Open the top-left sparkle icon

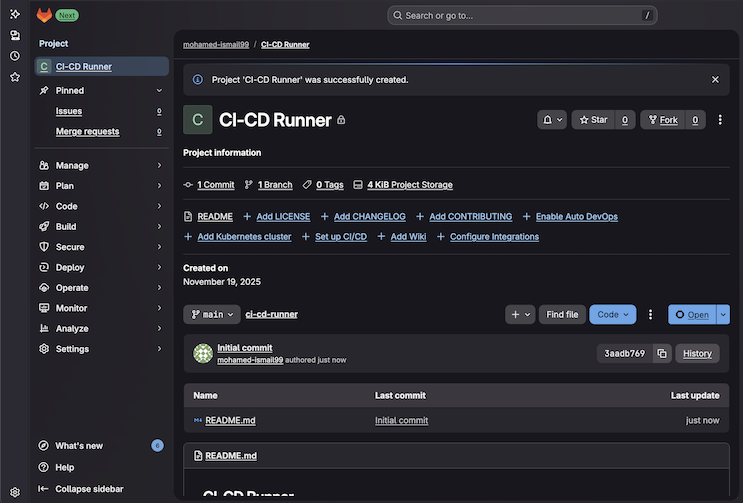[15, 14]
